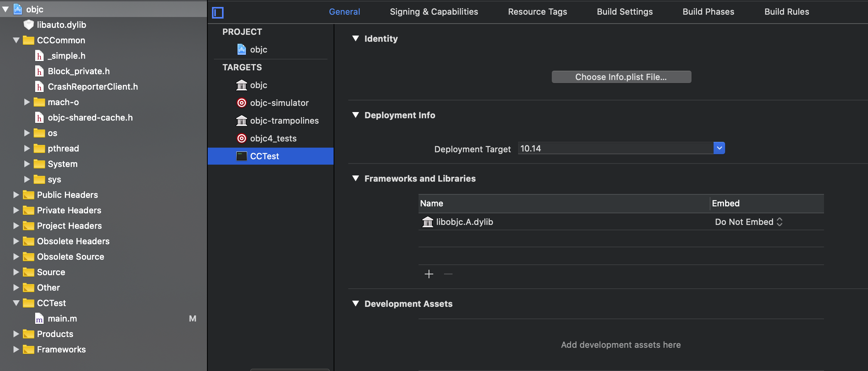The width and height of the screenshot is (868, 371).
Task: Open the main.m source file
Action: pos(62,318)
